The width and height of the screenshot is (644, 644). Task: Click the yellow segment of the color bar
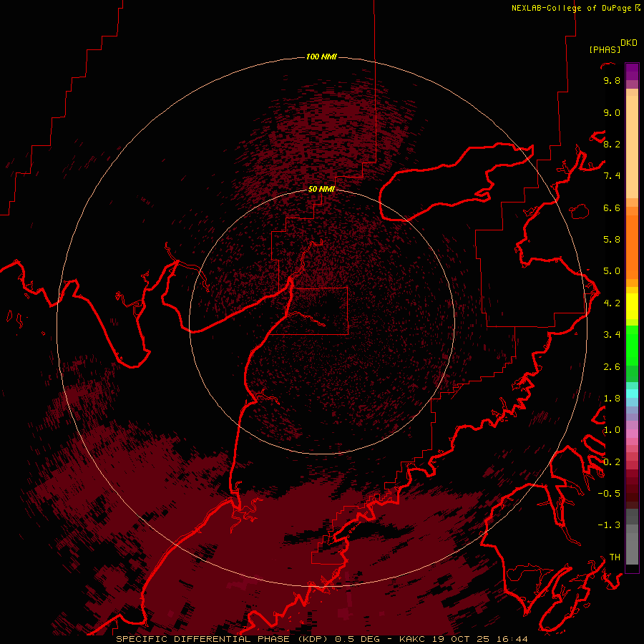632,306
